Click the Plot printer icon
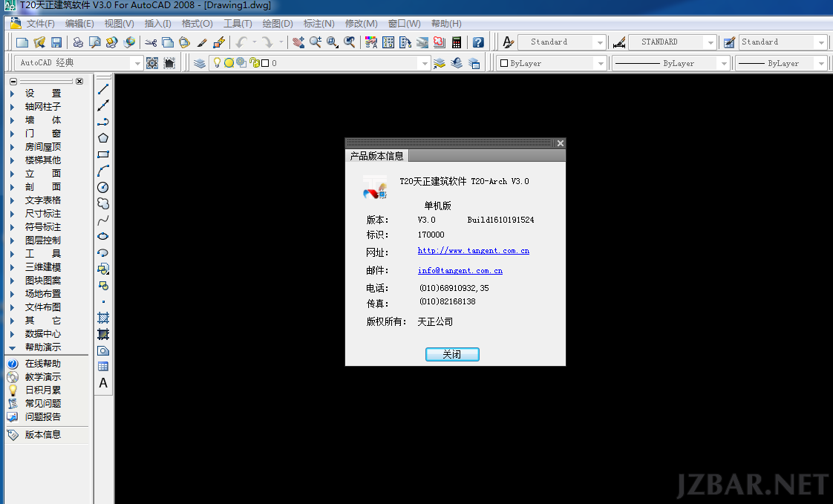833x504 pixels. point(78,42)
